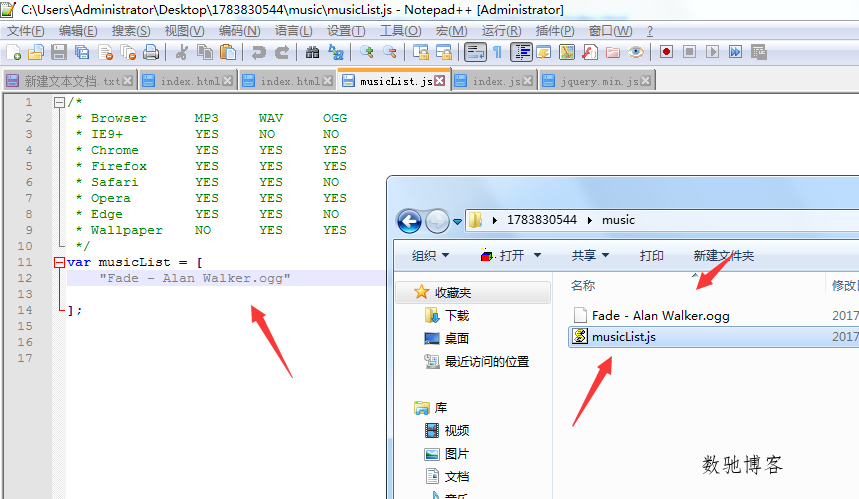Click 1783830544 in the address bar
Screen dimensions: 859x499
[541, 220]
